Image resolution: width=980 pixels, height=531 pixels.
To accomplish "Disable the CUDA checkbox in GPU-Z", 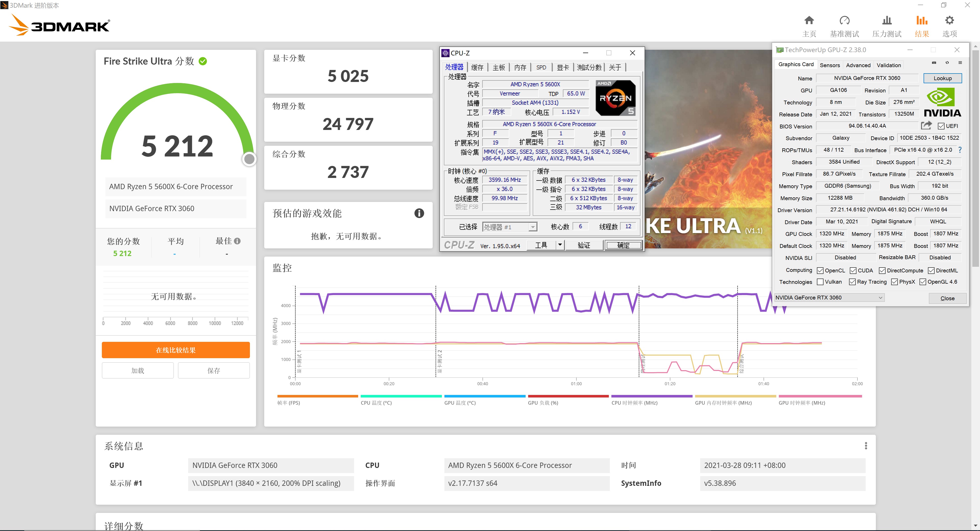I will click(x=853, y=270).
